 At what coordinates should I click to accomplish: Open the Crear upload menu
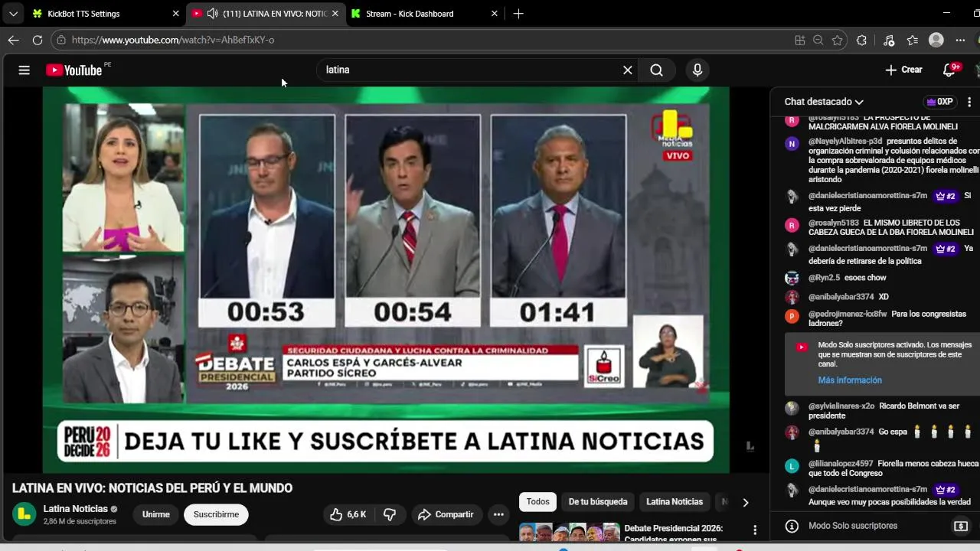coord(903,70)
